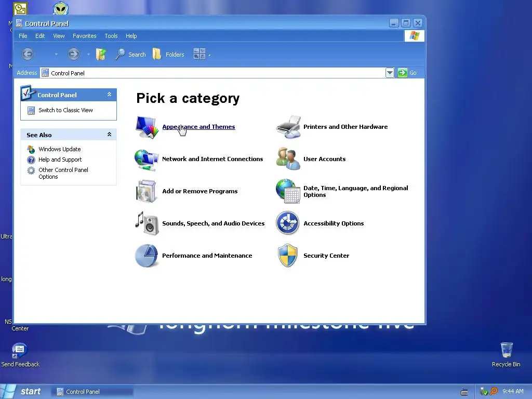
Task: Click Performance and Maintenance text link
Action: [x=207, y=256]
